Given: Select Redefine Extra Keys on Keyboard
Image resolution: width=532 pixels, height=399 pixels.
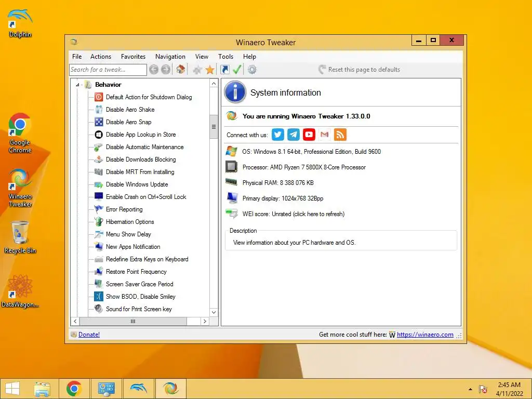Looking at the screenshot, I should coord(147,259).
